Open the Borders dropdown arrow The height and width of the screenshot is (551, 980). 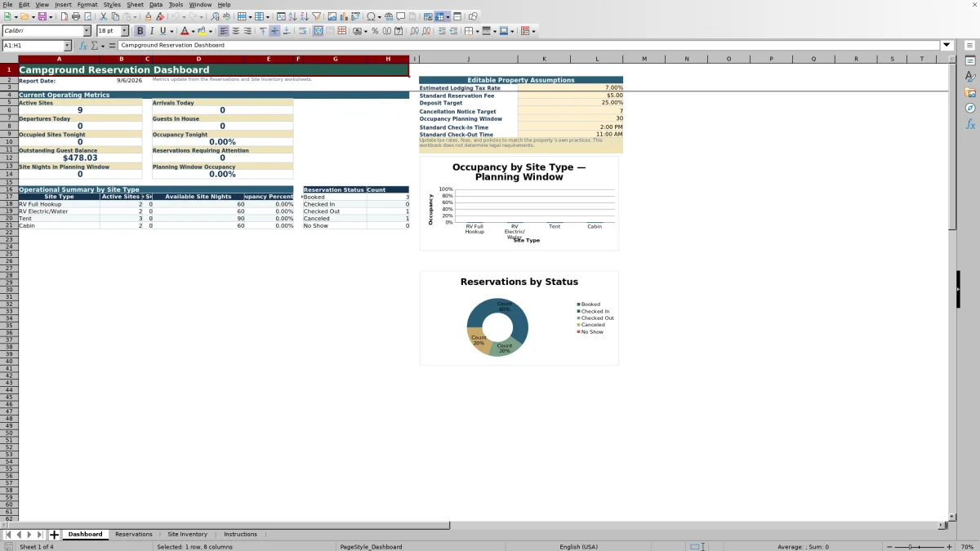coord(477,31)
